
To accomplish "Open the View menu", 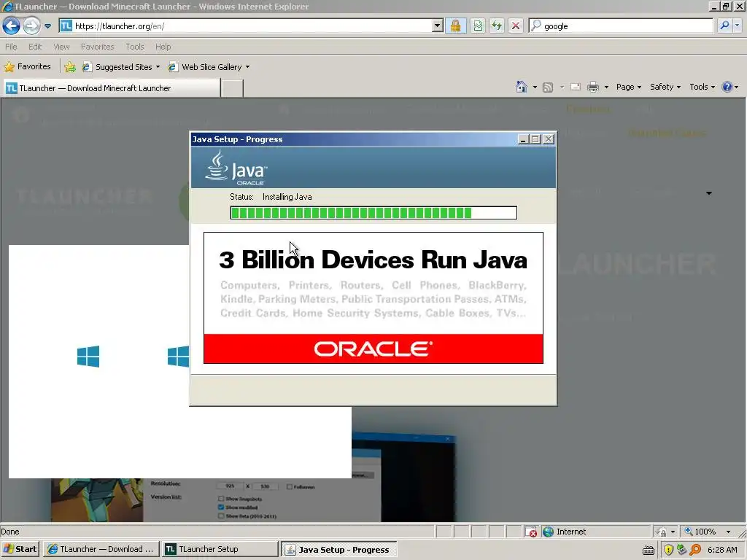I will (61, 47).
